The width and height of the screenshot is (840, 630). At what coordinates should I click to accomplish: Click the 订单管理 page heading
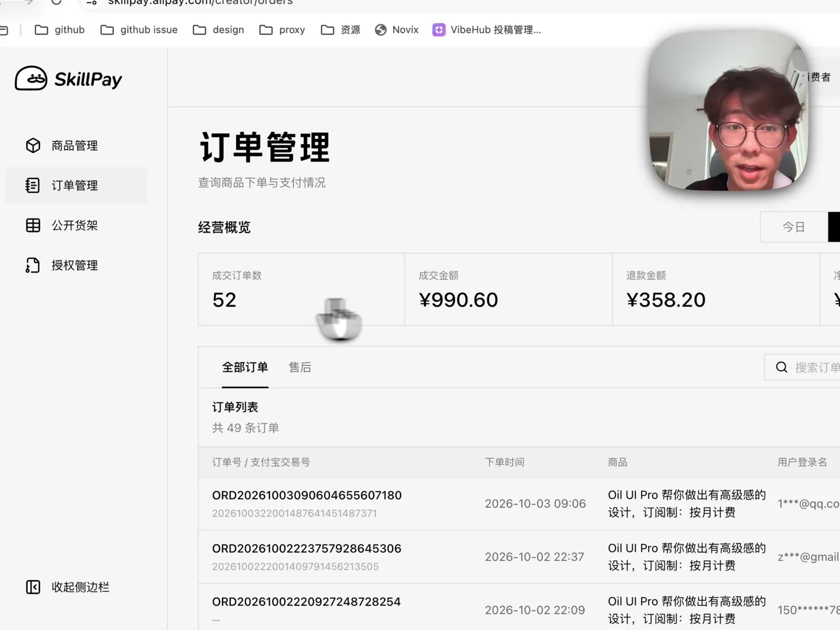265,148
